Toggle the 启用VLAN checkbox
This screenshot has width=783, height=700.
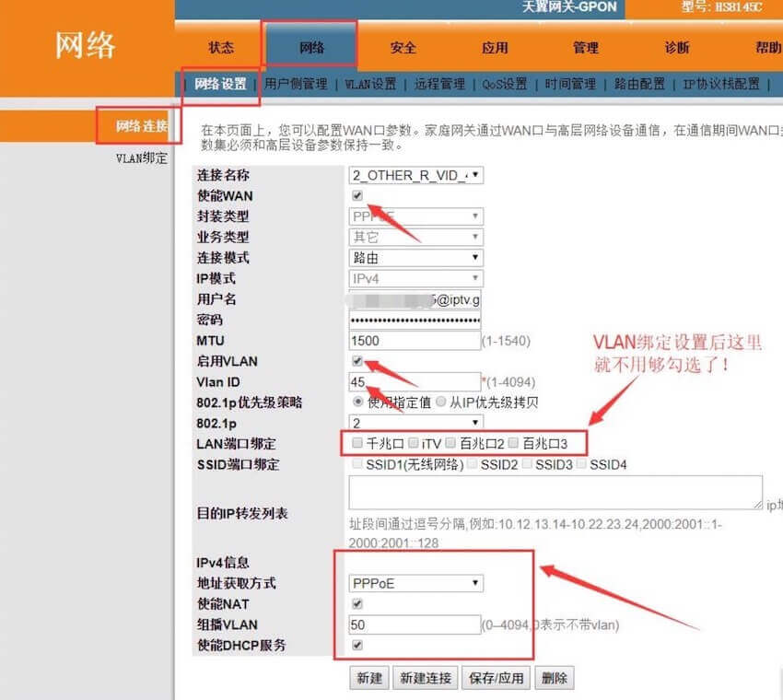point(358,361)
